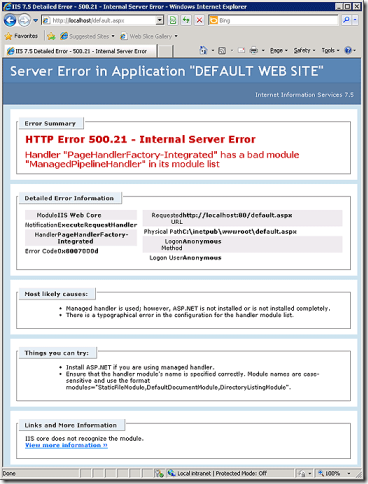Go back with the Back arrow button
The width and height of the screenshot is (368, 484).
10,21
